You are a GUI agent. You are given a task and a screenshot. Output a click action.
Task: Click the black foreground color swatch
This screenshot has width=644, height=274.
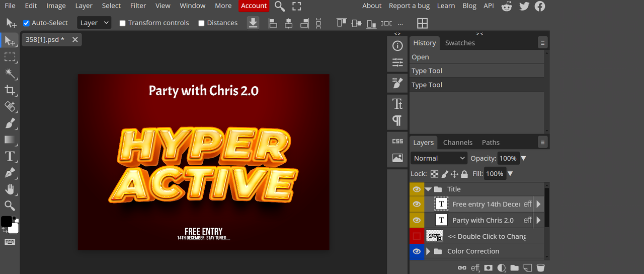pos(6,222)
